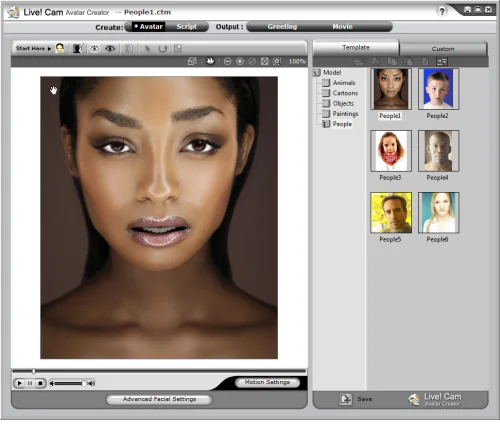Click the third grayed copy icon in template toolbar
Viewport: 500px width, 430px height.
392,62
